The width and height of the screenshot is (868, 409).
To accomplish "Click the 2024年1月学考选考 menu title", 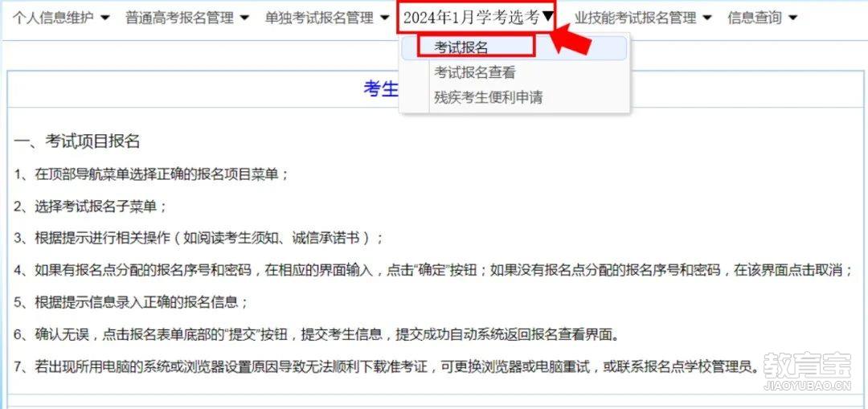I will 471,18.
